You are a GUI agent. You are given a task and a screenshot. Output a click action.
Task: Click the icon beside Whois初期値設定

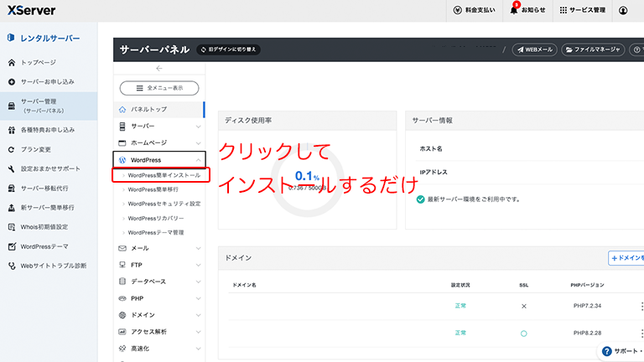pos(12,227)
